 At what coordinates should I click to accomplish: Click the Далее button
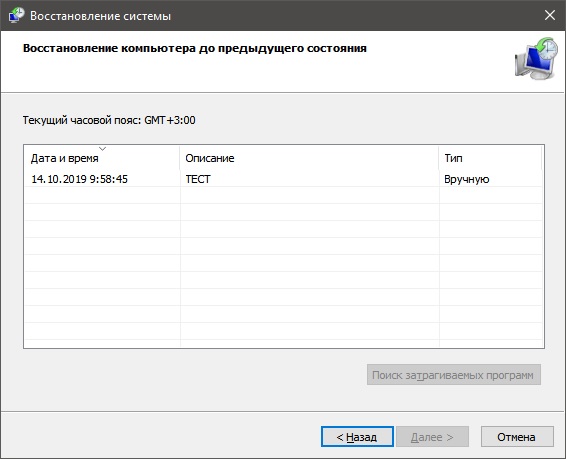[432, 437]
